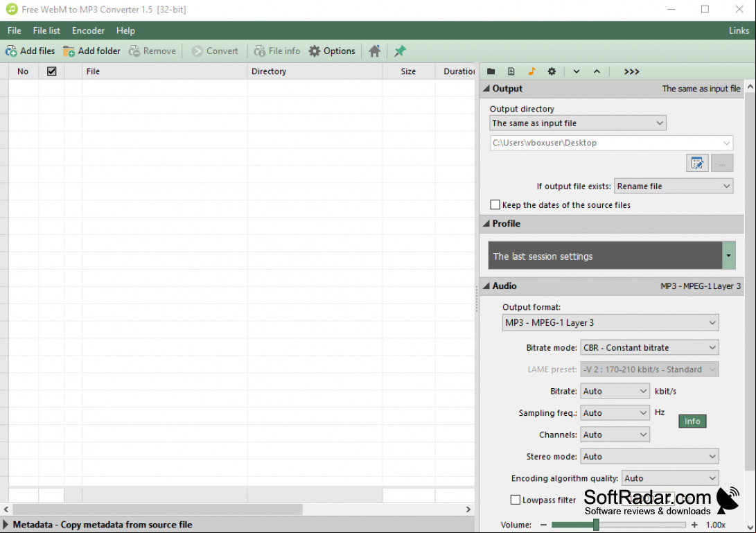Click the up chevron icon in panel toolbar
This screenshot has height=533, width=756.
click(597, 71)
